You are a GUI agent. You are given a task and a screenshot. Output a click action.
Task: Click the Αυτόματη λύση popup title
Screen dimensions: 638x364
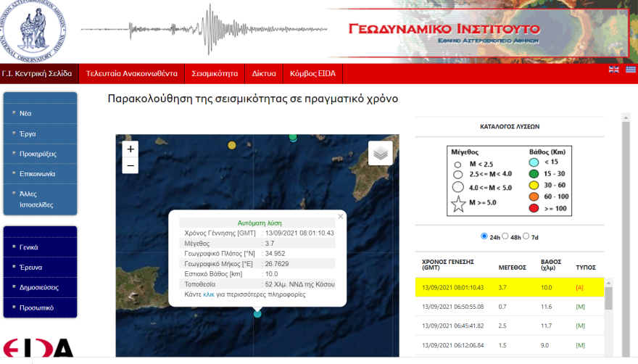[260, 223]
